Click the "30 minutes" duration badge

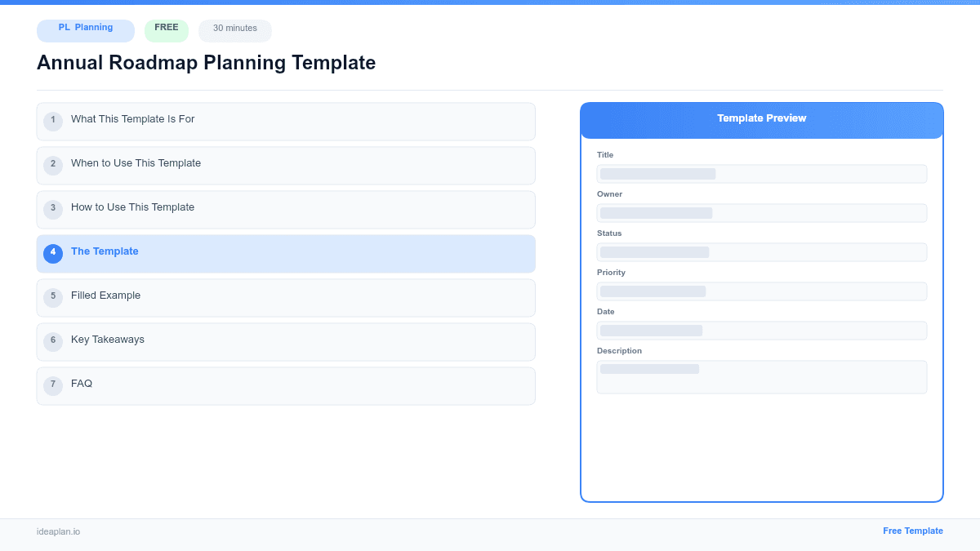pos(234,29)
